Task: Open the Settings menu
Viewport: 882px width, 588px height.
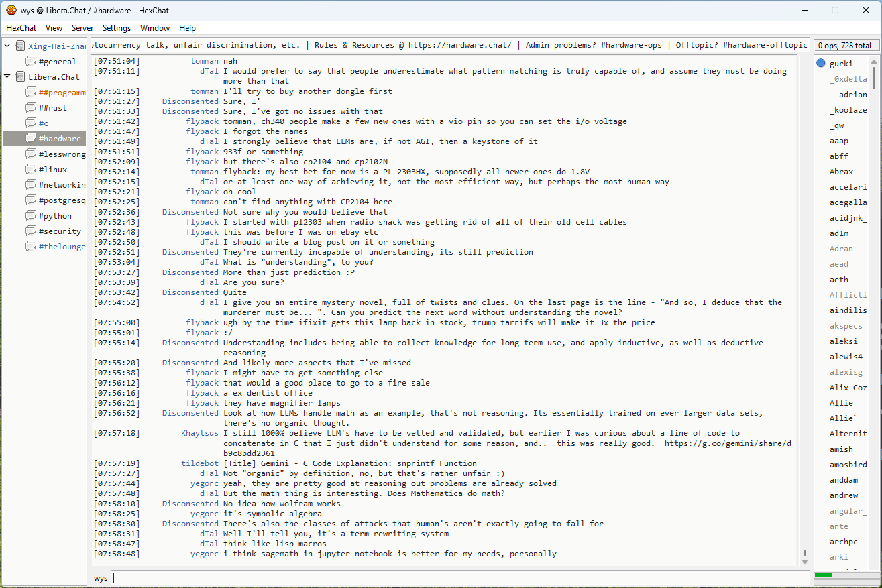Action: 117,28
